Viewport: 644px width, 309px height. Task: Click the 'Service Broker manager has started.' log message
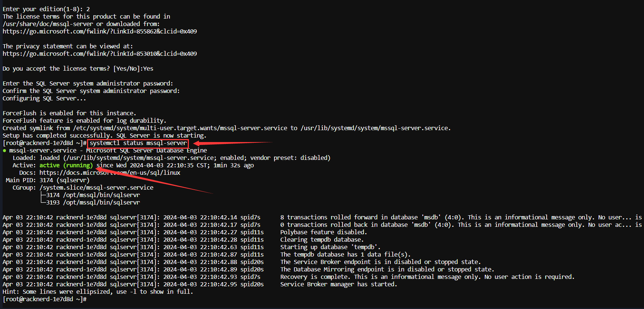click(x=338, y=284)
